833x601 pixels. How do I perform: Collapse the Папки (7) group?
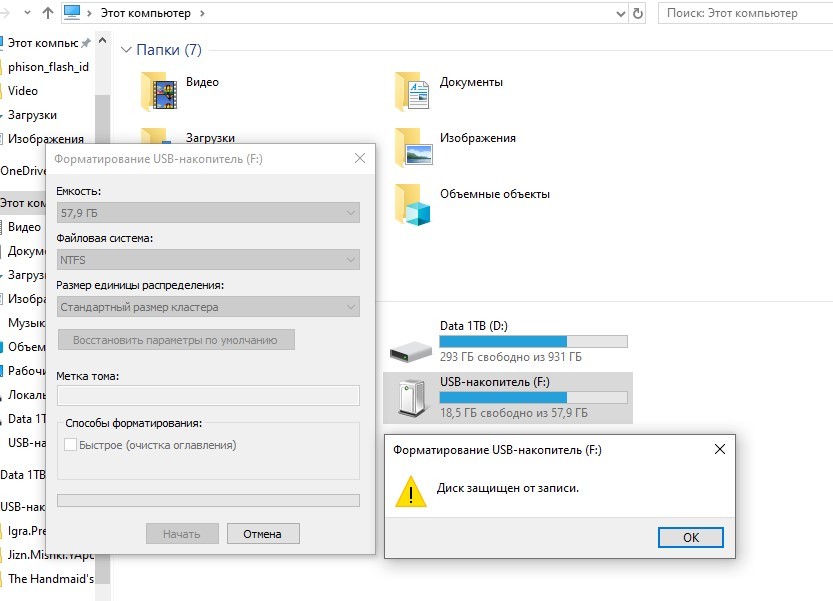click(126, 50)
